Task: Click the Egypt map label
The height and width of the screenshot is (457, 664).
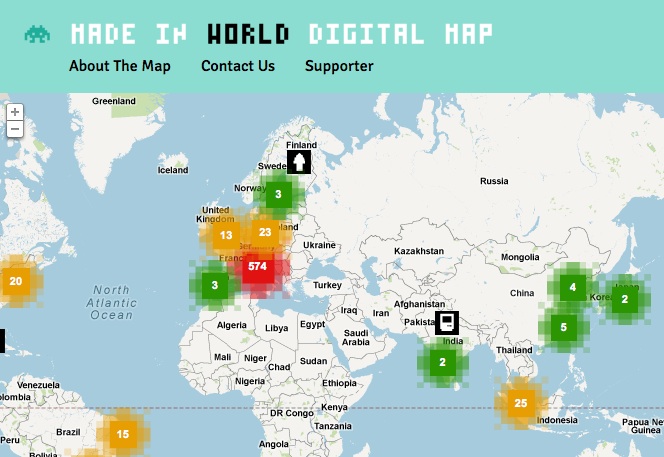Action: [x=313, y=324]
